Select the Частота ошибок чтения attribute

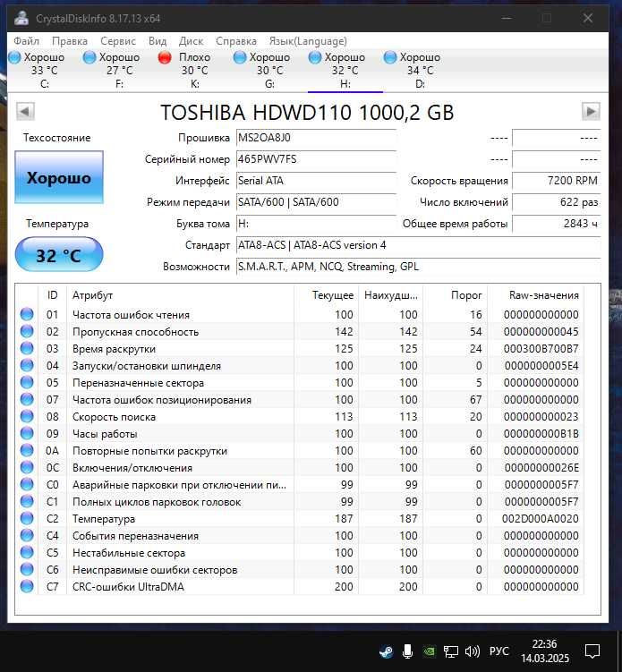131,315
